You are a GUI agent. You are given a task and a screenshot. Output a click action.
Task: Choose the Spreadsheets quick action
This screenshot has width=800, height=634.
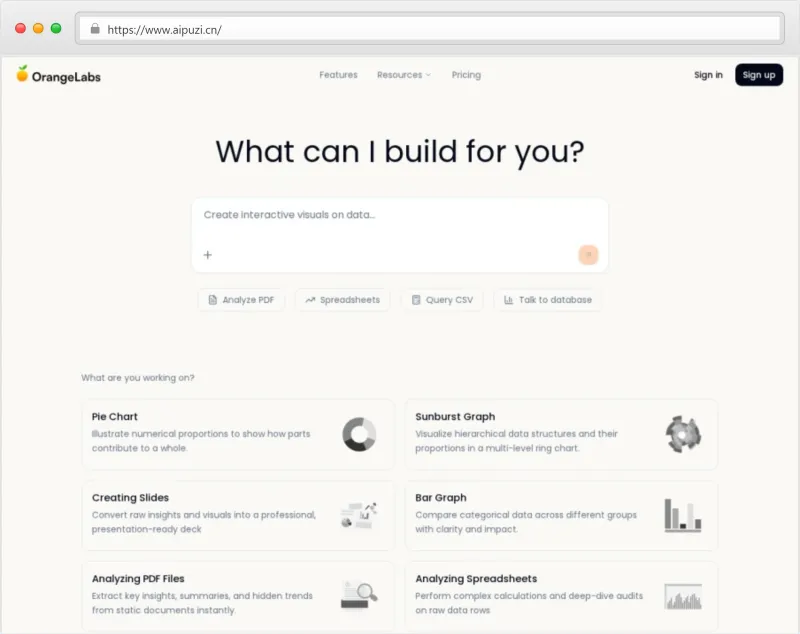pyautogui.click(x=343, y=300)
